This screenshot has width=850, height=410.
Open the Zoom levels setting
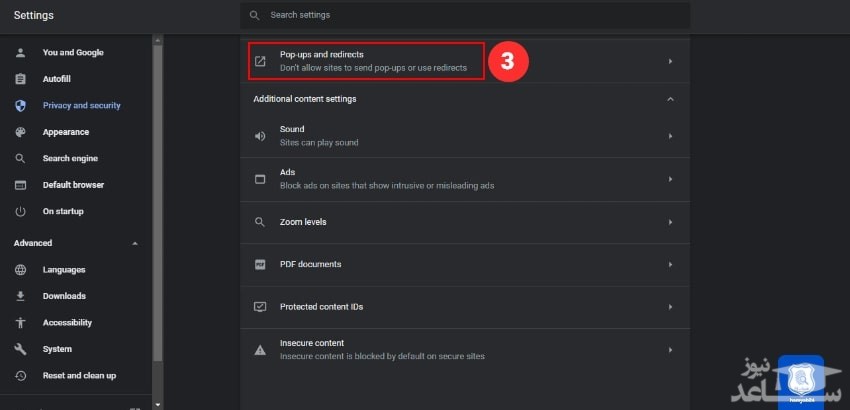click(x=465, y=222)
